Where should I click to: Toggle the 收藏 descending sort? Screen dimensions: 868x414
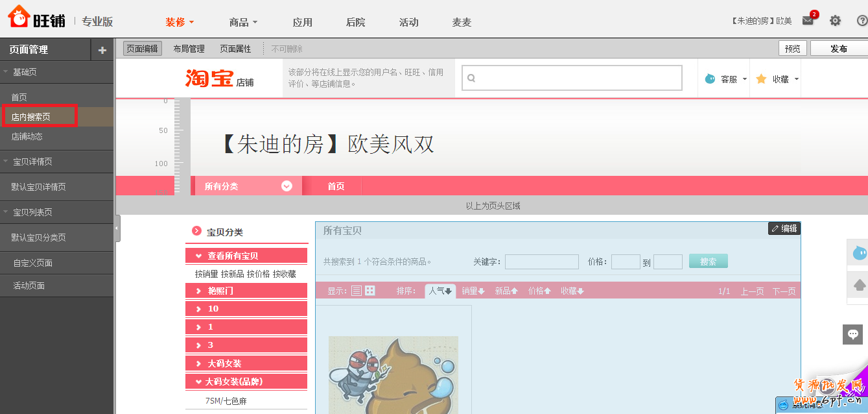click(573, 291)
